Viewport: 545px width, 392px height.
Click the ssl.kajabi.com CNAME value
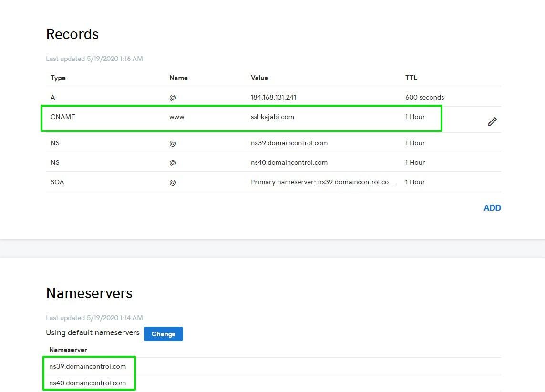tap(272, 117)
